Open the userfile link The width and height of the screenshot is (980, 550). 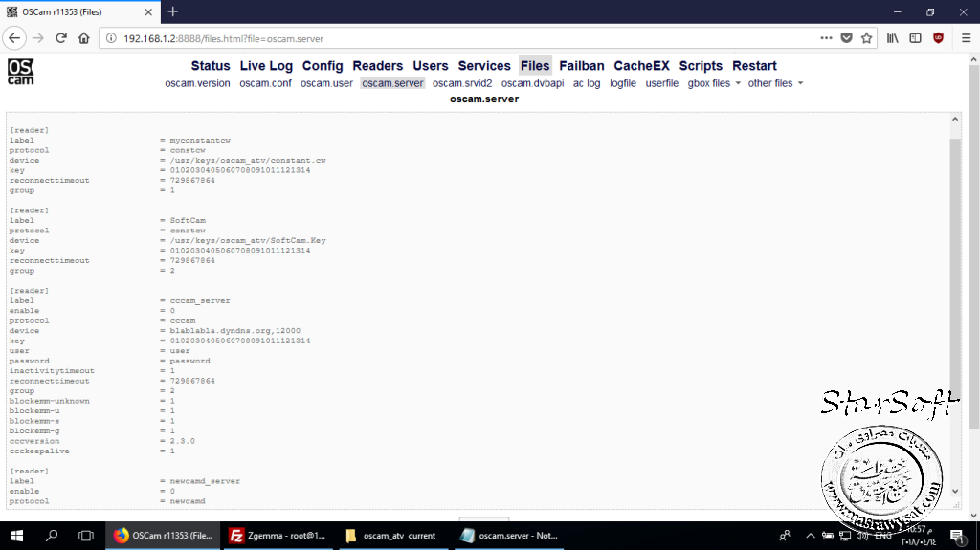(x=662, y=83)
